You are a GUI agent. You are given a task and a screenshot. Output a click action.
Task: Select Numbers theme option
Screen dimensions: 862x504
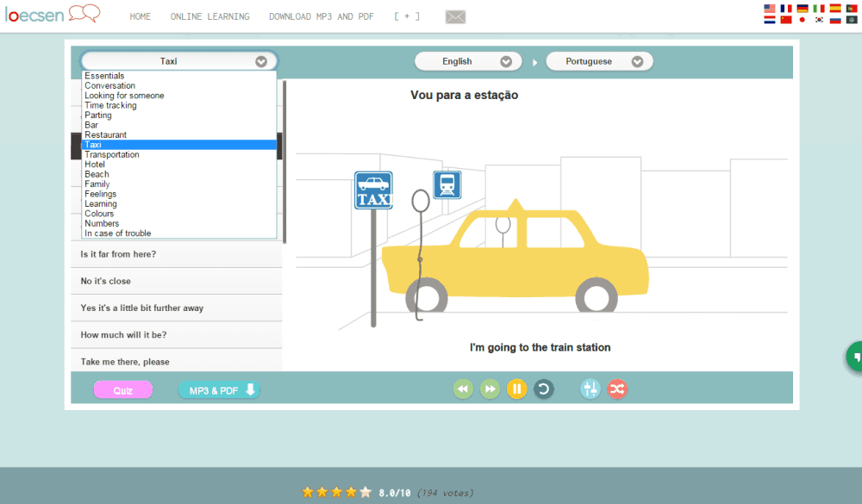(x=179, y=224)
